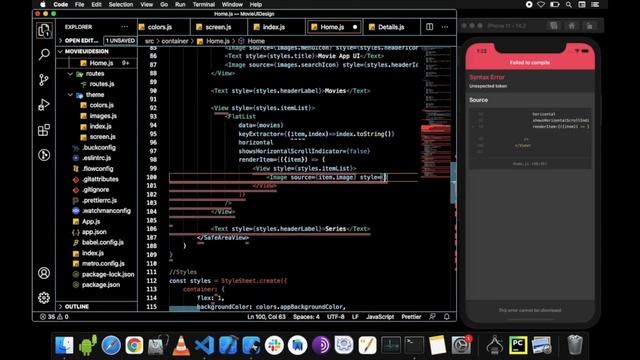This screenshot has width=640, height=360.
Task: Open metro.config.js in the explorer
Action: point(103,264)
